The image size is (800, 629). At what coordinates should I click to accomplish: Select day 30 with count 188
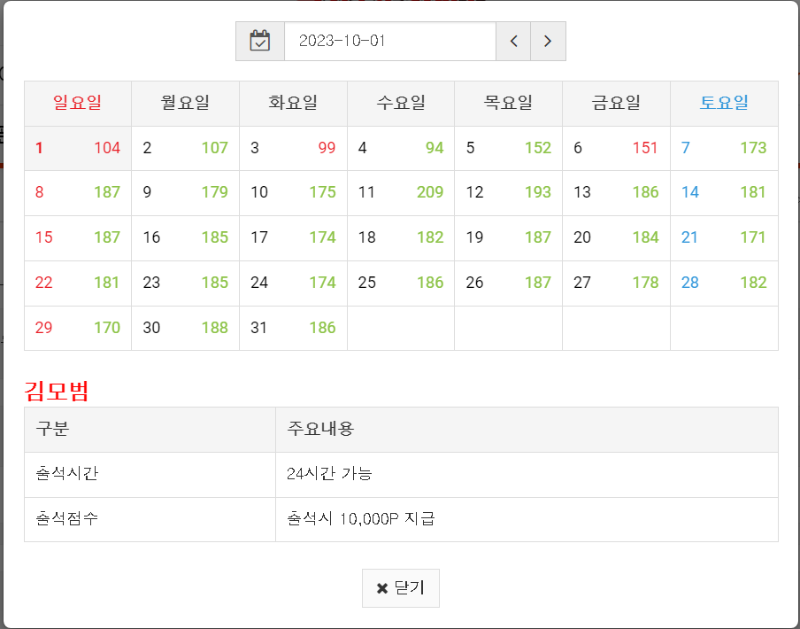tap(185, 327)
